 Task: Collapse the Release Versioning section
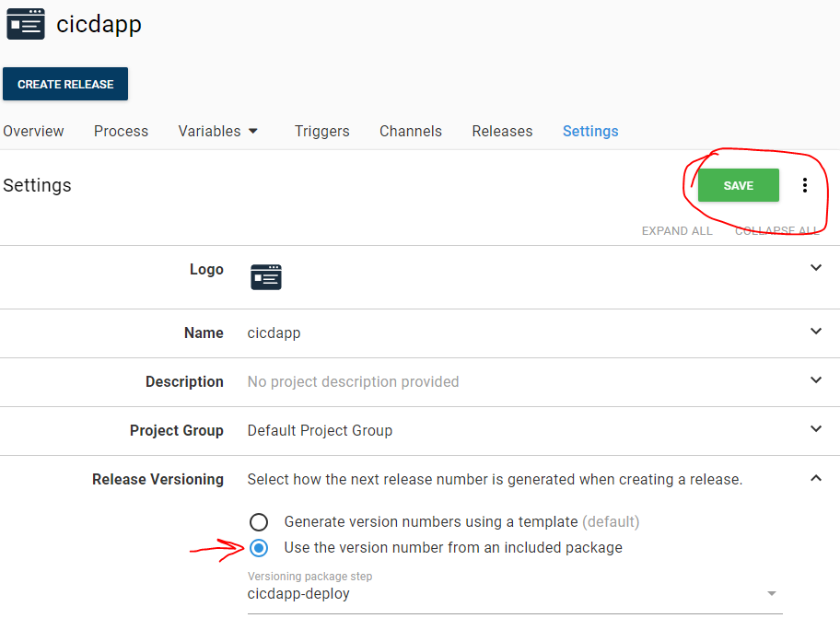tap(815, 478)
